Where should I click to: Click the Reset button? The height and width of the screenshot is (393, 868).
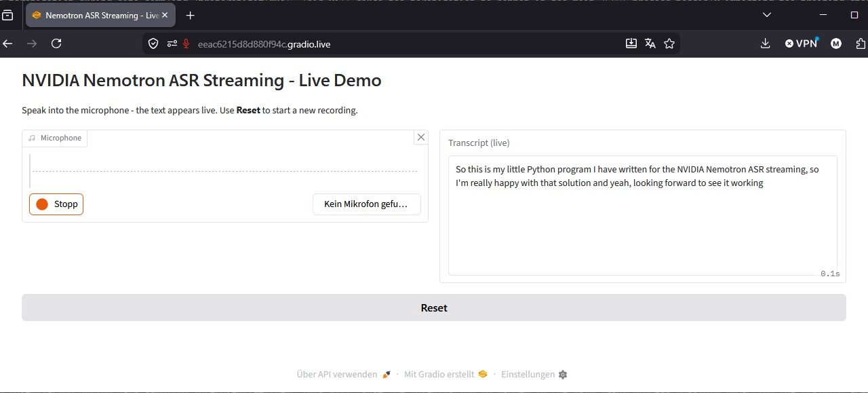pyautogui.click(x=434, y=307)
